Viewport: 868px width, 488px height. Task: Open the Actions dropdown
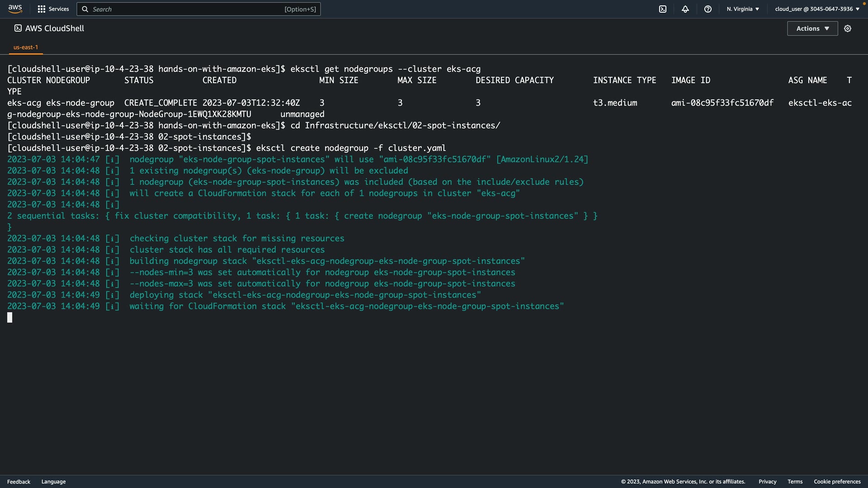(x=812, y=28)
